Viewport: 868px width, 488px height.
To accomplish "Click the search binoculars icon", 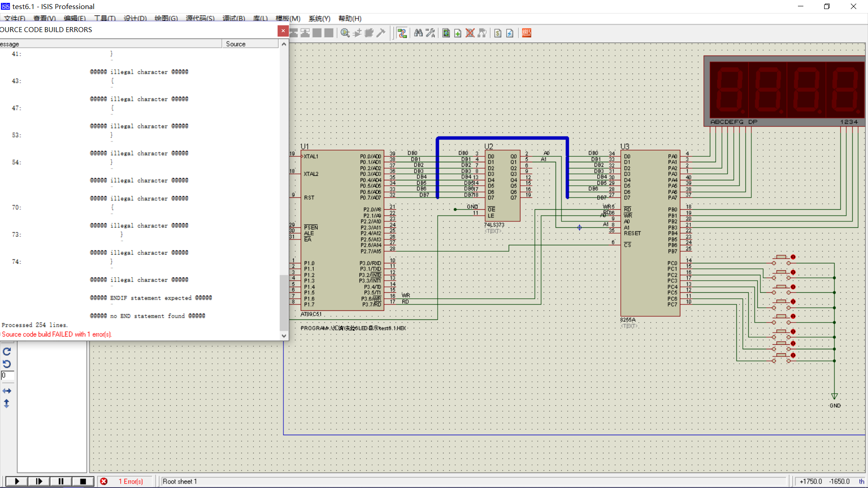I will 418,33.
